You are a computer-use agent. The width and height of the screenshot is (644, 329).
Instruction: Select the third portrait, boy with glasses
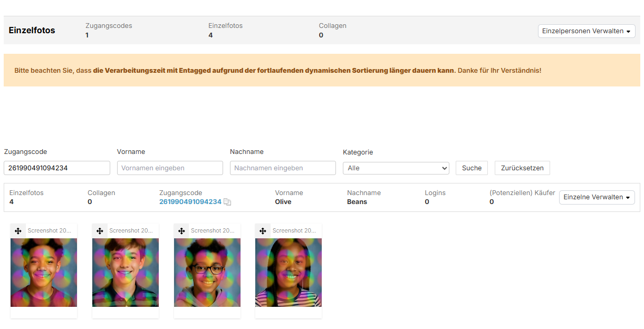[207, 273]
